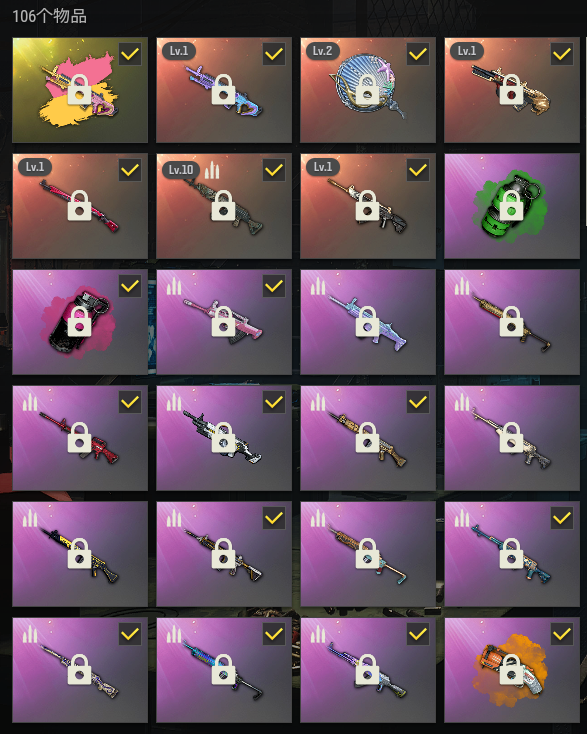Click the lock on pink-yellow splash item
This screenshot has width=587, height=734.
pyautogui.click(x=80, y=89)
